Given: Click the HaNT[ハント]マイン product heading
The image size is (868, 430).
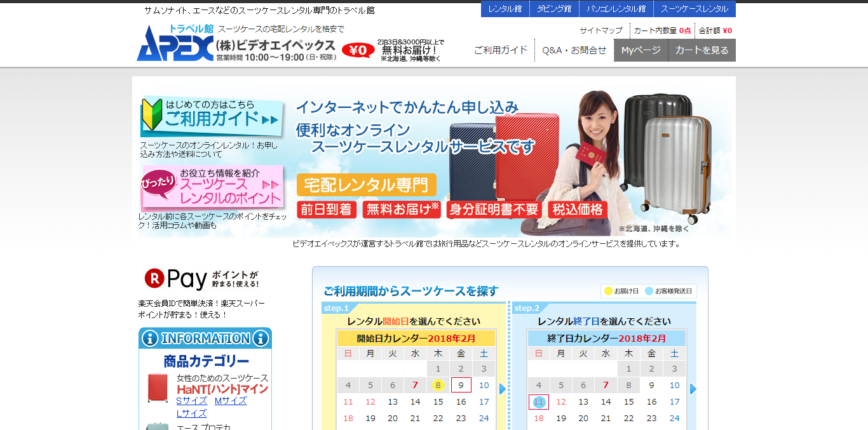Looking at the screenshot, I should point(222,389).
